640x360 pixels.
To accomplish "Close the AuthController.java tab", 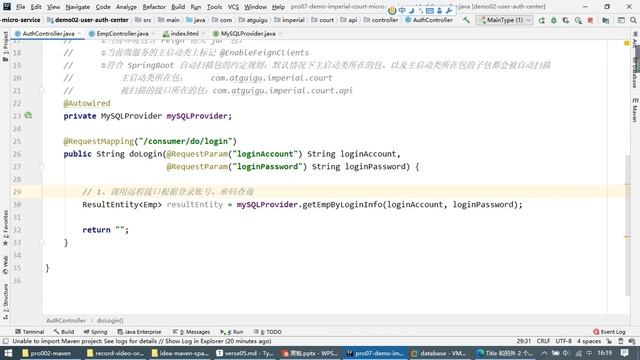I will pos(79,33).
